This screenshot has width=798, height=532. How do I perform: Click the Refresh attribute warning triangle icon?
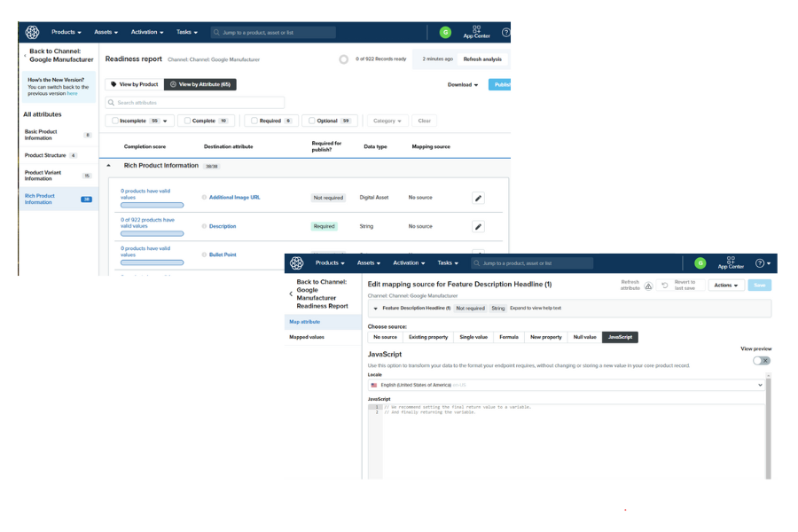pos(648,286)
